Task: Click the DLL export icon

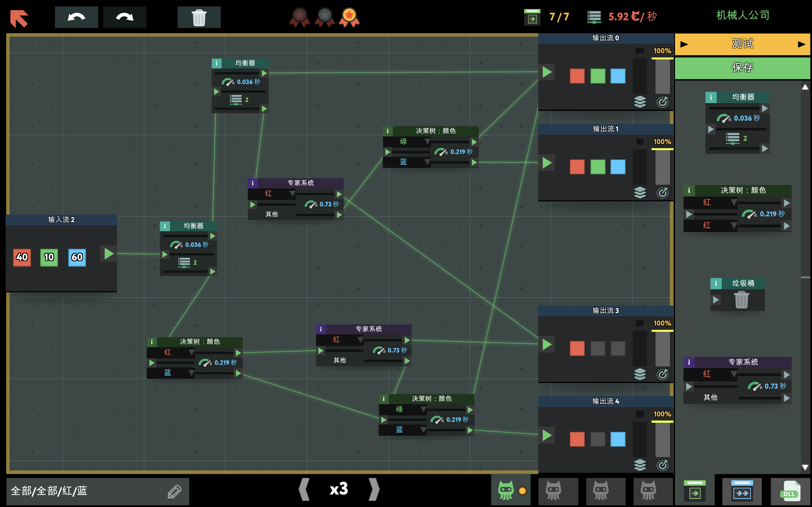Action: pyautogui.click(x=790, y=492)
